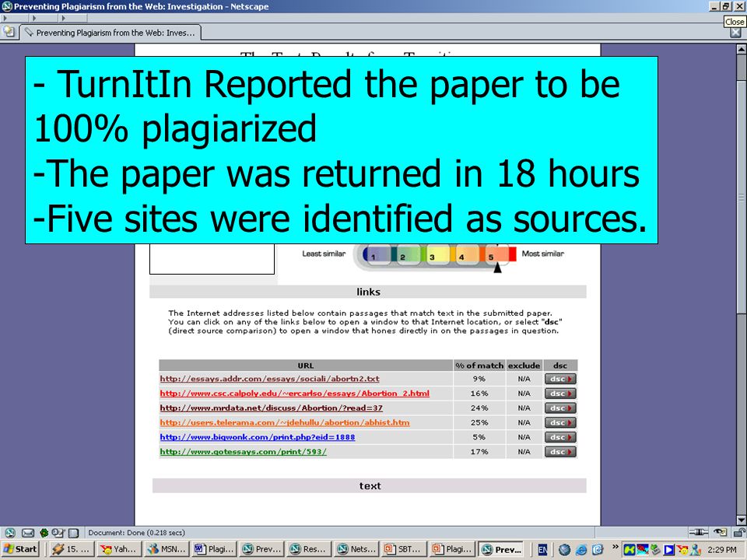Launch Internet Explorer from the quick launch
The image size is (747, 560).
(581, 550)
